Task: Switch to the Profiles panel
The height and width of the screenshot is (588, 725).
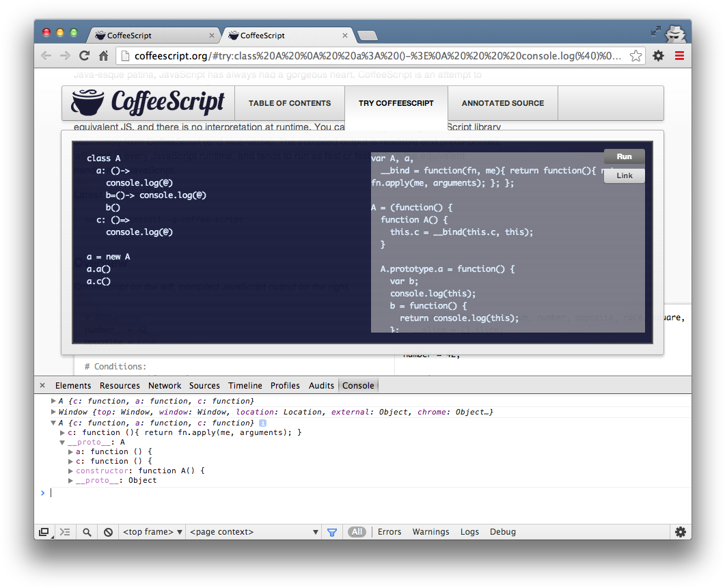Action: tap(285, 386)
